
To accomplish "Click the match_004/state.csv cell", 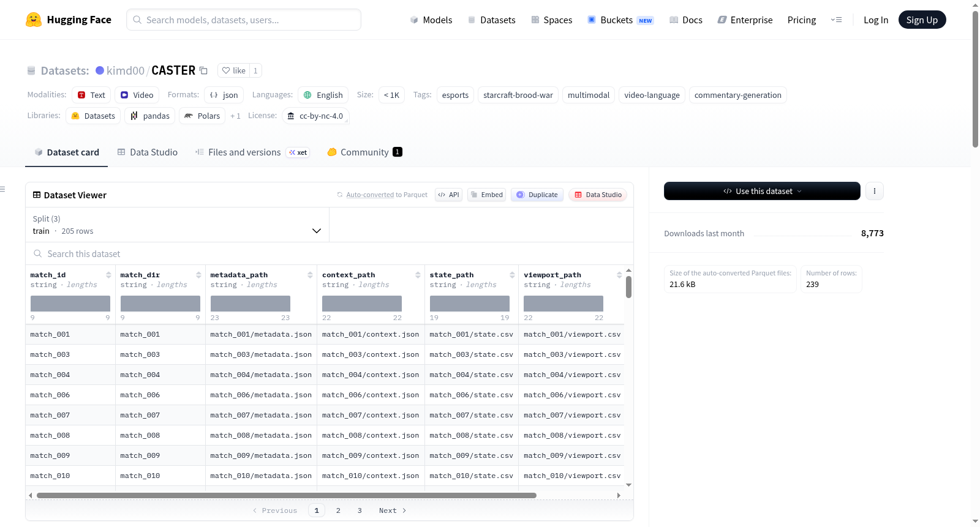I will click(471, 375).
